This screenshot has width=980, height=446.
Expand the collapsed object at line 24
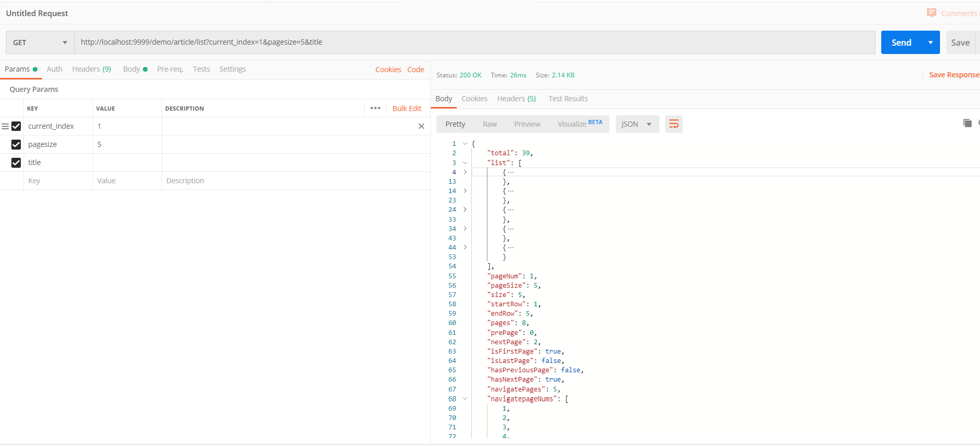[x=465, y=209]
